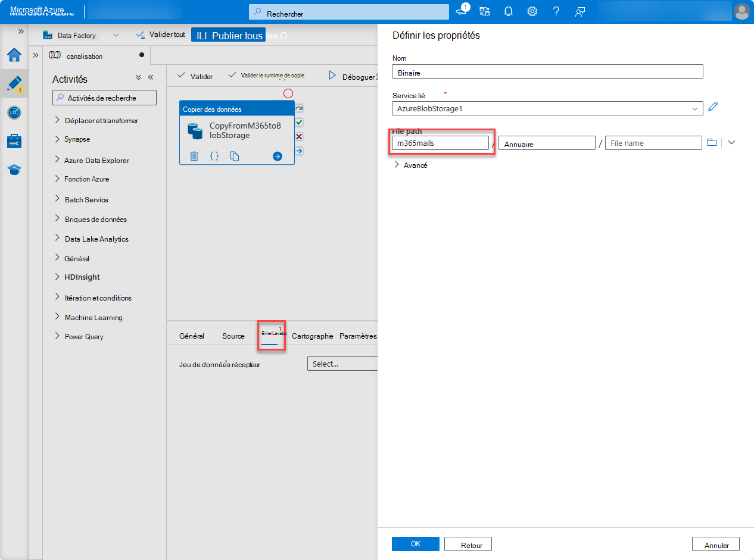Switch to the Général tab
Viewport: 754px width, 560px height.
[x=192, y=336]
